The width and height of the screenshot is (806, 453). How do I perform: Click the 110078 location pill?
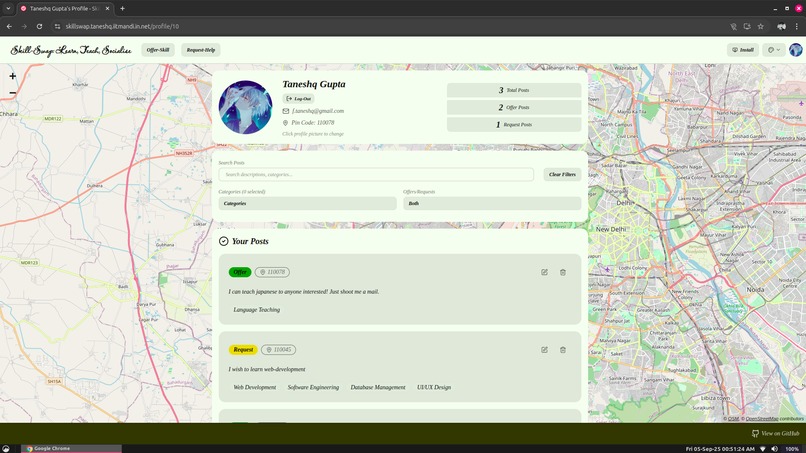click(x=272, y=272)
